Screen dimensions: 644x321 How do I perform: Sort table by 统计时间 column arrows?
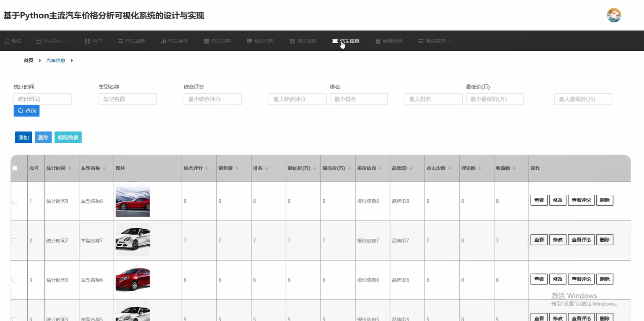point(70,168)
